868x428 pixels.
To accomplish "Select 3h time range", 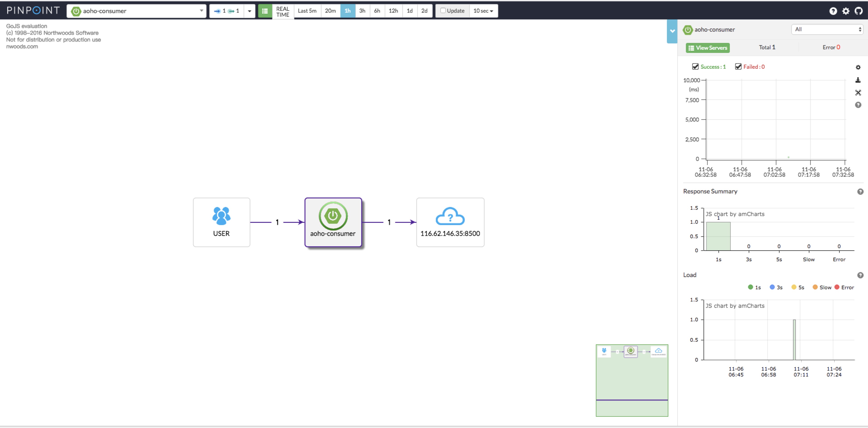I will [362, 11].
